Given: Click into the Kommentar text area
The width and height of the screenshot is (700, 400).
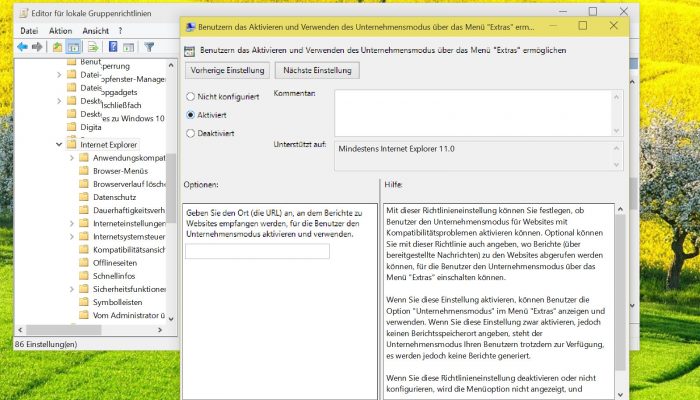Looking at the screenshot, I should [473, 113].
